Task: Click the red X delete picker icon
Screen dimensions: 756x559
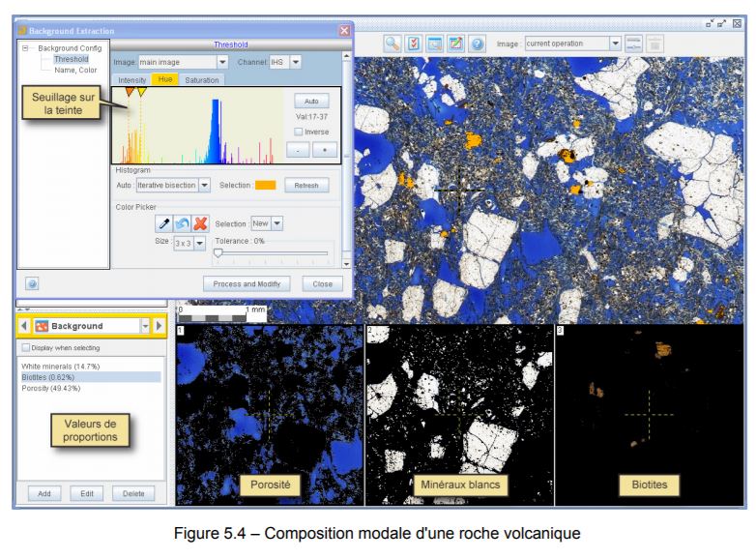Action: pos(200,223)
